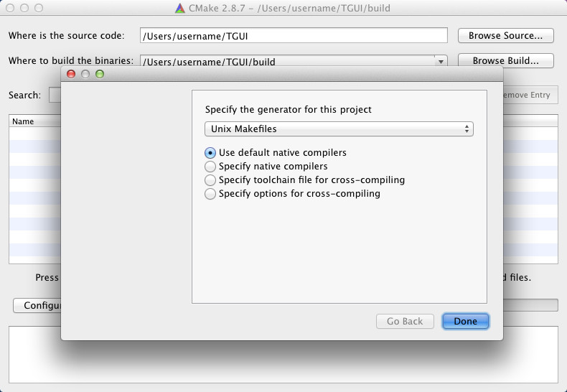This screenshot has height=392, width=567.
Task: Click the Search input field
Action: 55,95
